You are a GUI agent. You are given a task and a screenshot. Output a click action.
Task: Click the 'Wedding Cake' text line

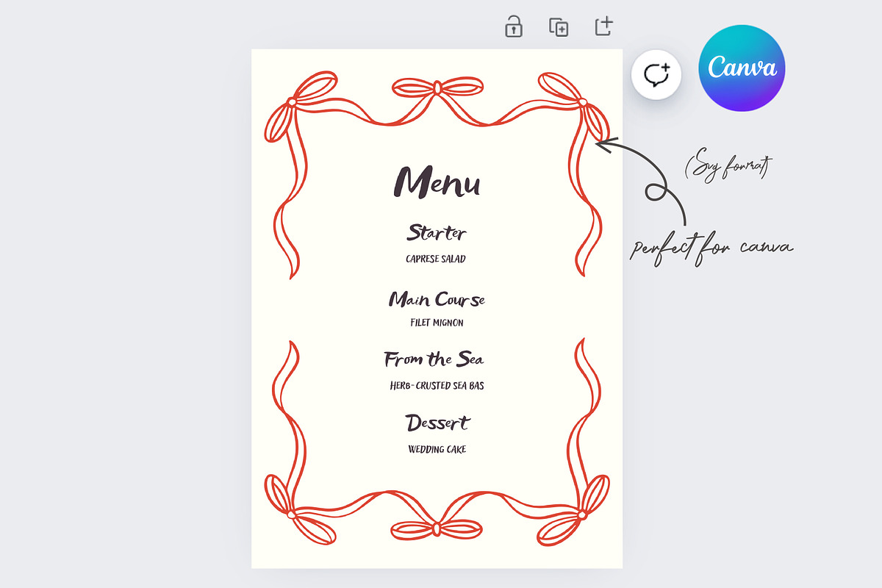point(437,449)
